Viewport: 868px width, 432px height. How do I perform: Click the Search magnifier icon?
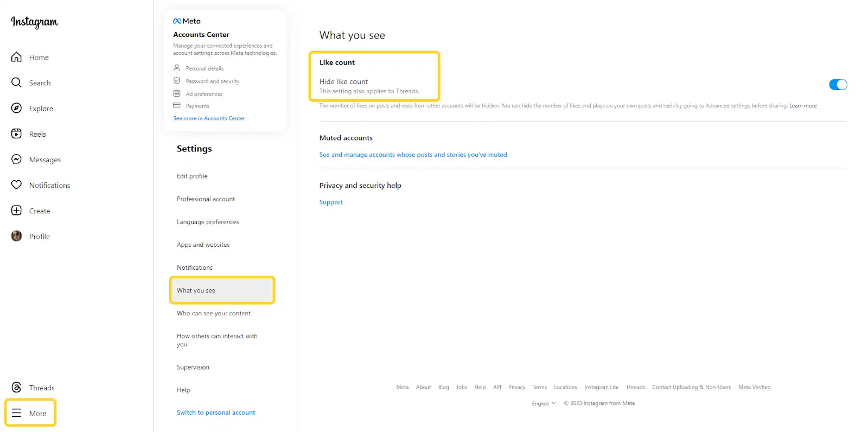click(16, 82)
